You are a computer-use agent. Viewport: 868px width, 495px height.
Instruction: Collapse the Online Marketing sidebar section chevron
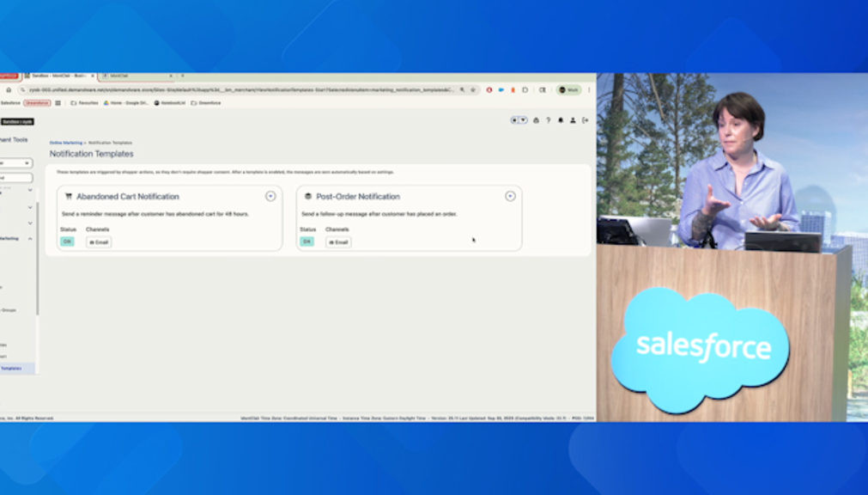(x=30, y=239)
